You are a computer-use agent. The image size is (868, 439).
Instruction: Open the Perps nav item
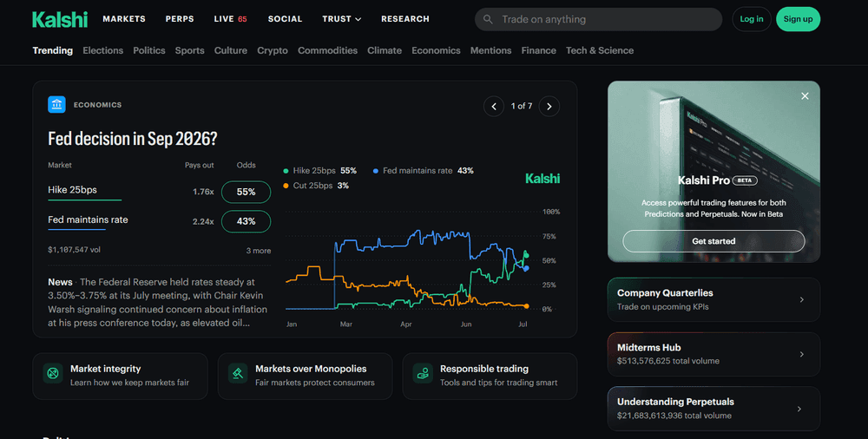(x=180, y=19)
